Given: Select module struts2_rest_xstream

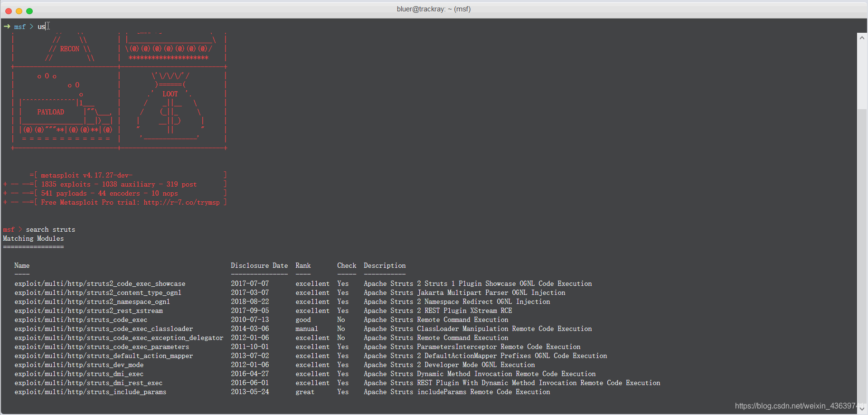Looking at the screenshot, I should tap(88, 311).
